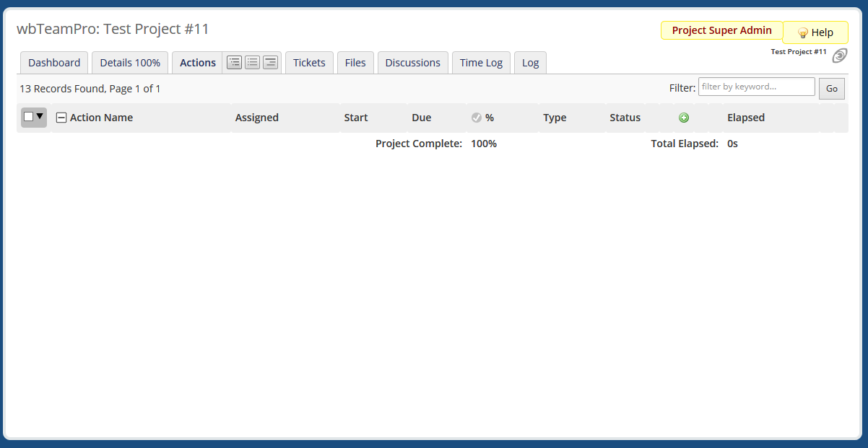
Task: Click the spiral eye icon near Test Project #11
Action: [x=839, y=56]
